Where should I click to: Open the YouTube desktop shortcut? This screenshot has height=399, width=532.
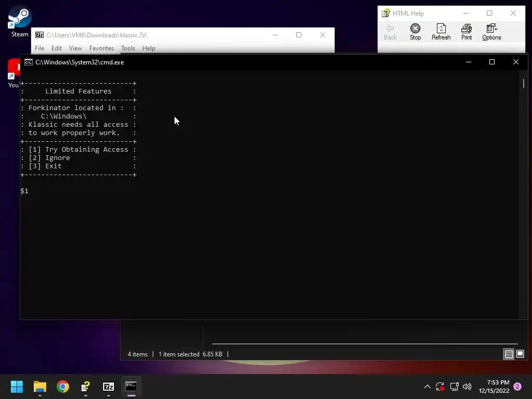pos(14,73)
